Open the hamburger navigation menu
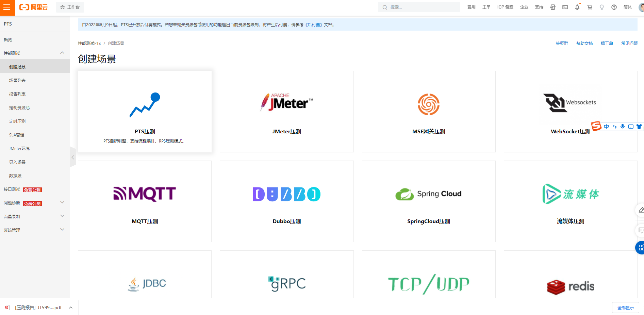The height and width of the screenshot is (315, 644). (x=7, y=7)
